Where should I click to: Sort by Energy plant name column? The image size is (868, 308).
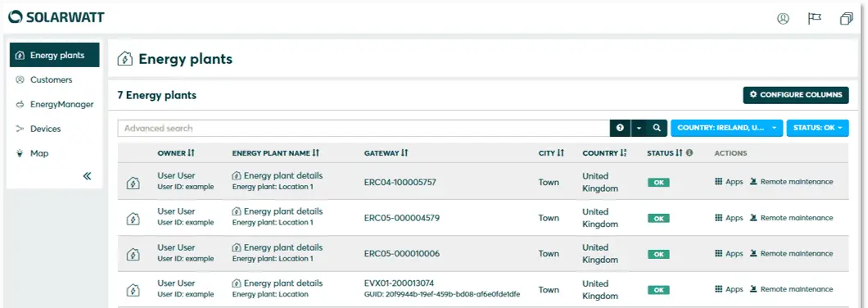(276, 153)
